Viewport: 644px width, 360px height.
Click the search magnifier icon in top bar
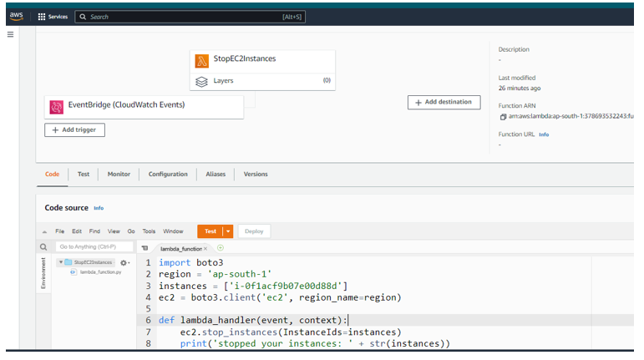(83, 17)
